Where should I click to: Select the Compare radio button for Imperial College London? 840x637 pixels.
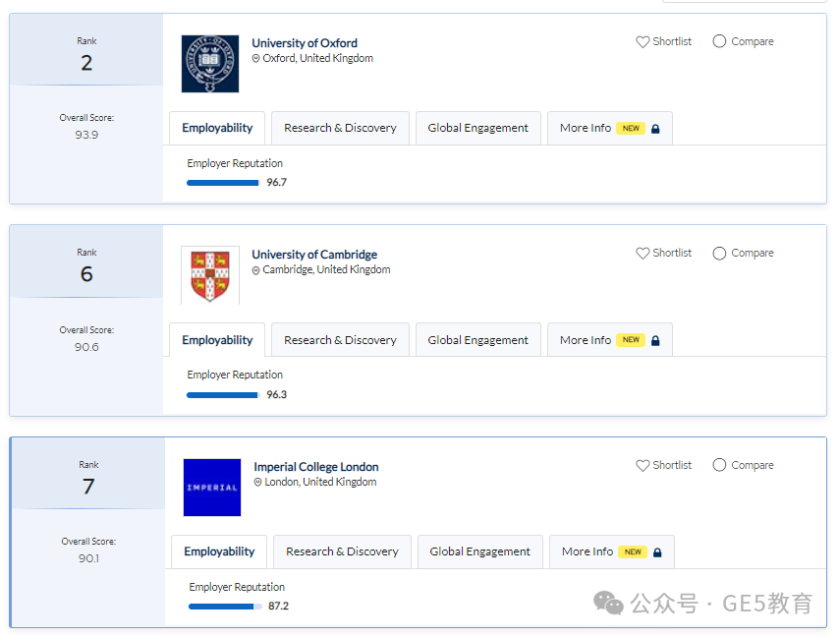tap(719, 465)
